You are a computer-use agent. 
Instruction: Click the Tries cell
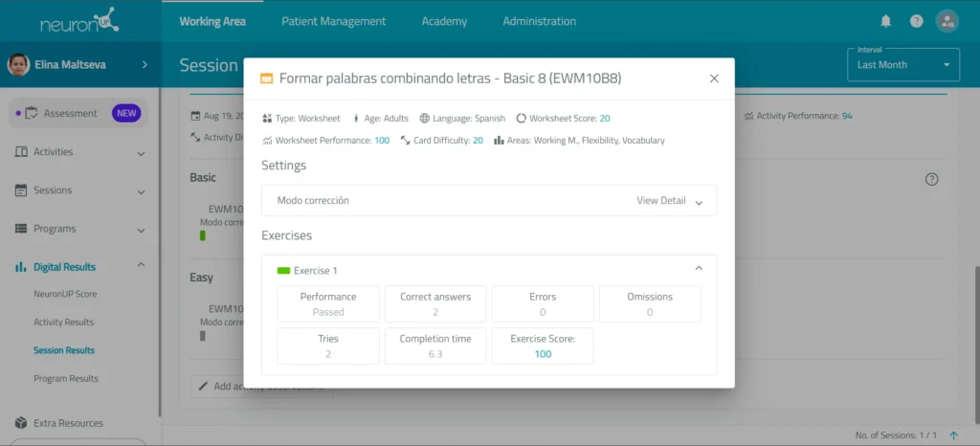click(328, 346)
